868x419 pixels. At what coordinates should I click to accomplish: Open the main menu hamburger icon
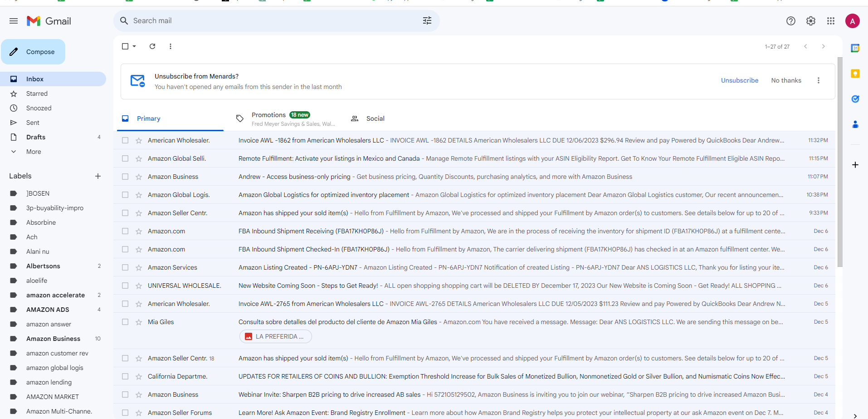pos(14,21)
